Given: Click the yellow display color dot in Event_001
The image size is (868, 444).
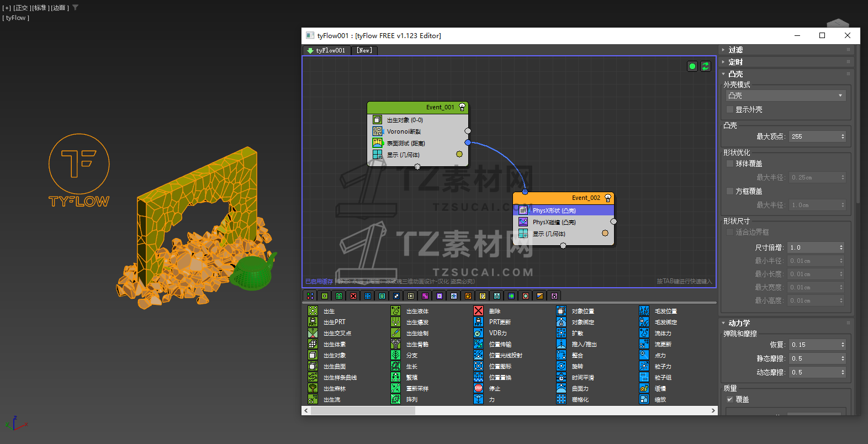Looking at the screenshot, I should 459,154.
